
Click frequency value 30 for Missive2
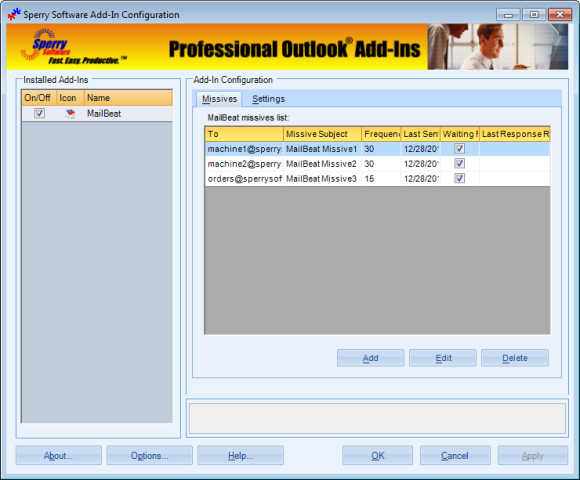pos(381,163)
